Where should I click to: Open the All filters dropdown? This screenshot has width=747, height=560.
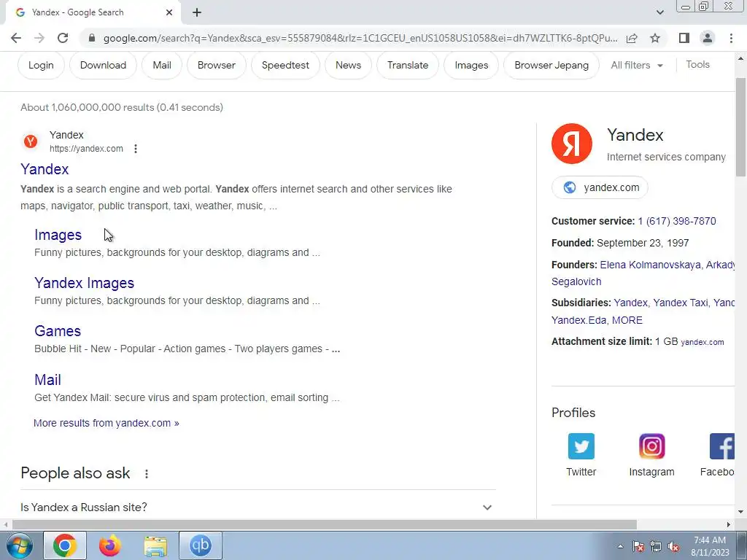(x=637, y=65)
